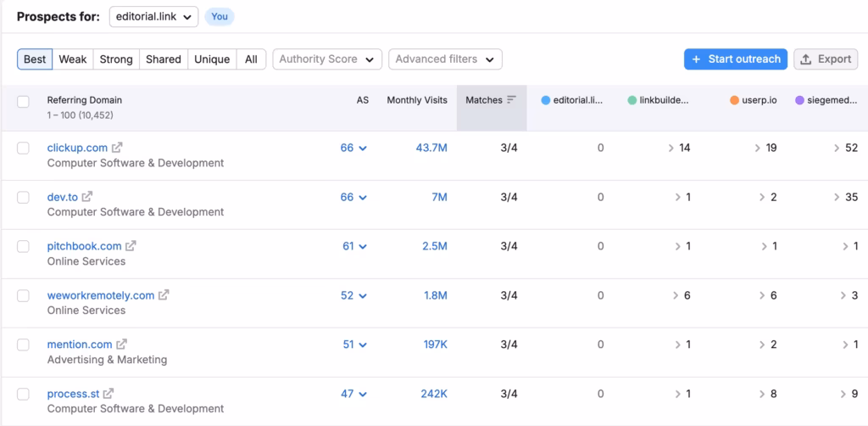Click the 'You' badge beside domain selector
This screenshot has height=426, width=868.
pyautogui.click(x=220, y=17)
